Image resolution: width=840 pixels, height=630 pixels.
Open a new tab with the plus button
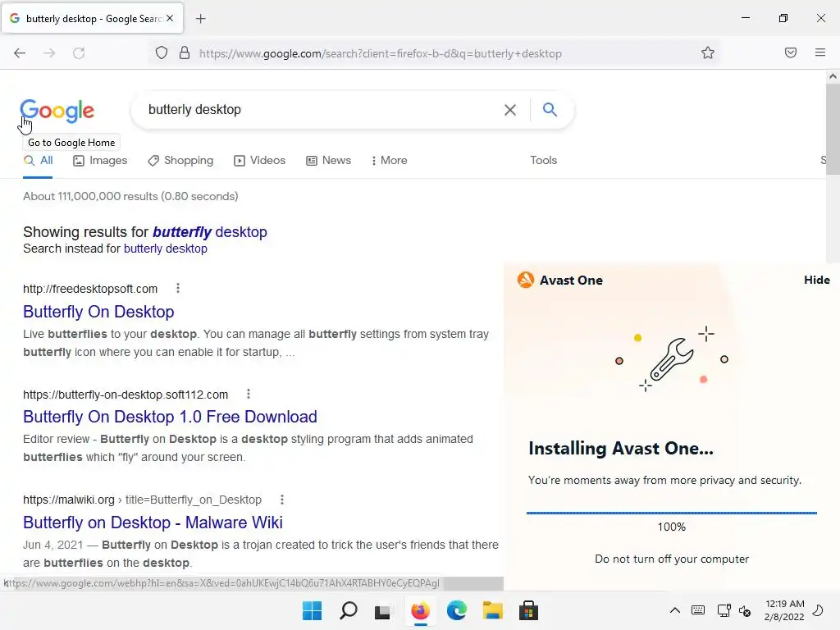tap(201, 19)
